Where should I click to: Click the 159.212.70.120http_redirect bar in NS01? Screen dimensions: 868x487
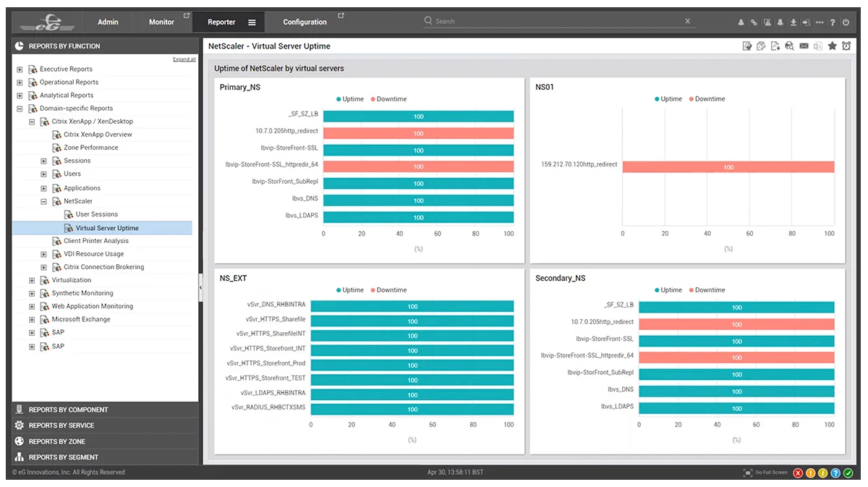pos(728,167)
